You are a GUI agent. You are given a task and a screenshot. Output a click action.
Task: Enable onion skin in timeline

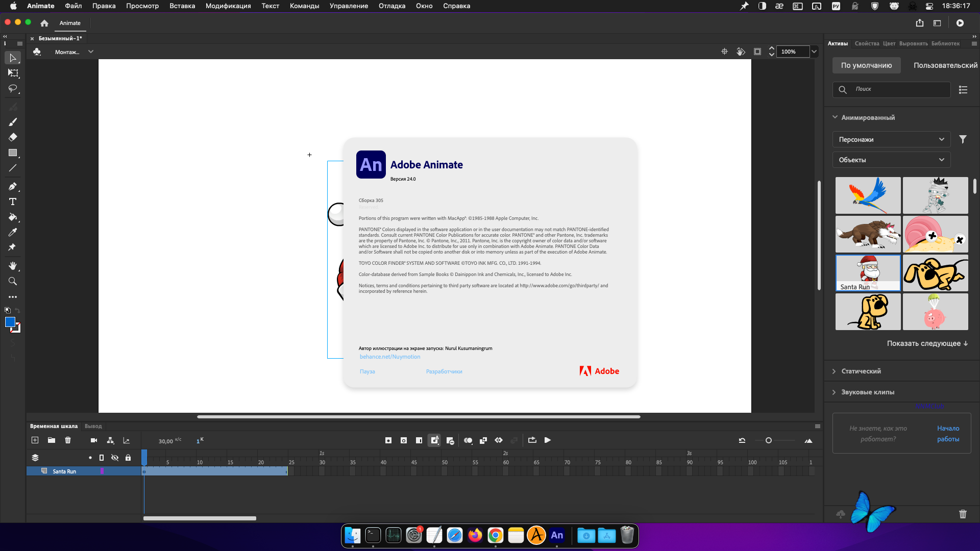pos(468,440)
